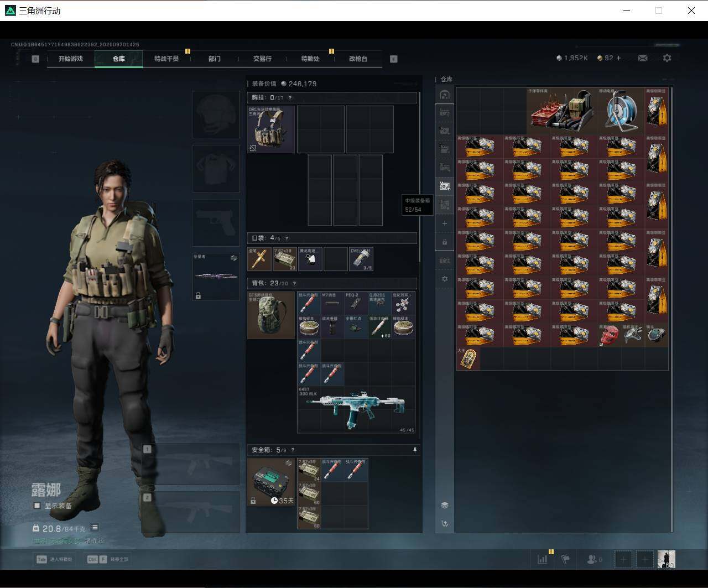708x588 pixels.
Task: Click the 进入特勤处 Tab button
Action: coord(54,559)
